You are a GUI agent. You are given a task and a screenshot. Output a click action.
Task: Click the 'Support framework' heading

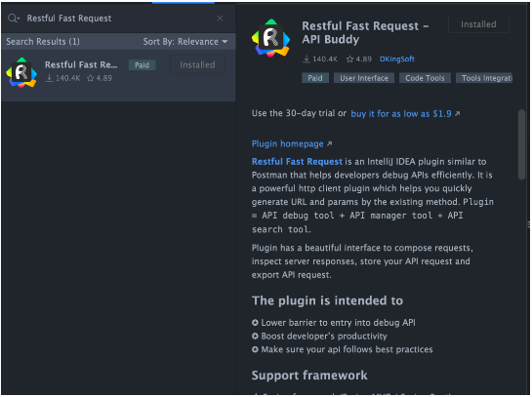pyautogui.click(x=309, y=376)
